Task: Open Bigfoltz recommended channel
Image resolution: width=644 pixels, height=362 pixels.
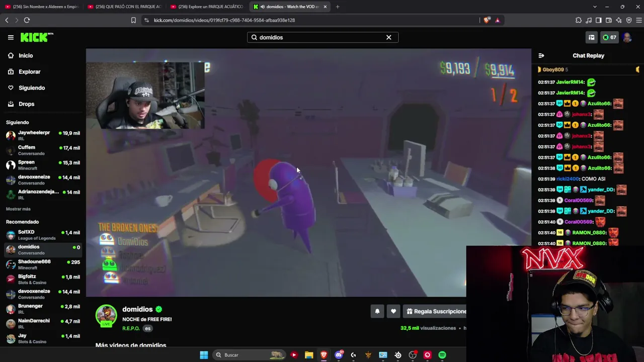Action: tap(43, 279)
